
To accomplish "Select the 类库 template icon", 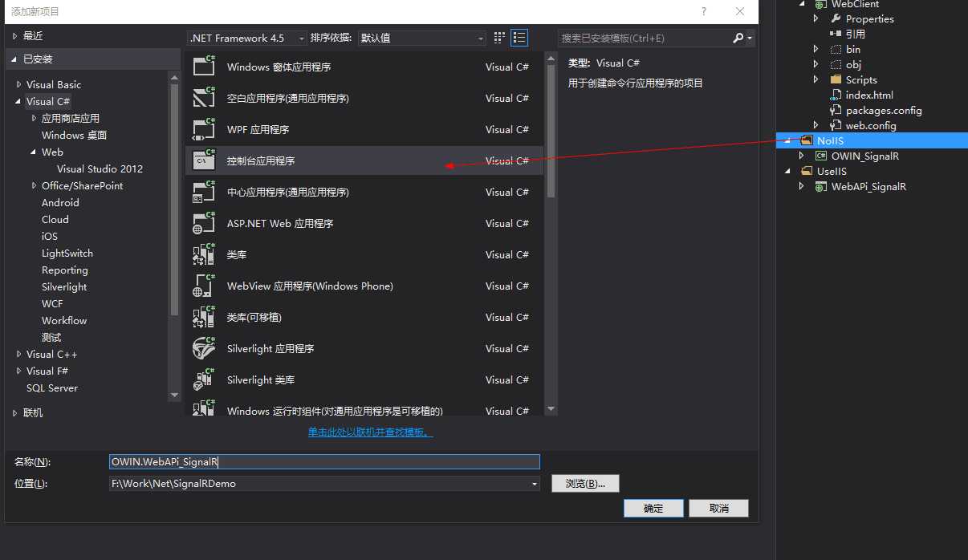I will pyautogui.click(x=204, y=254).
